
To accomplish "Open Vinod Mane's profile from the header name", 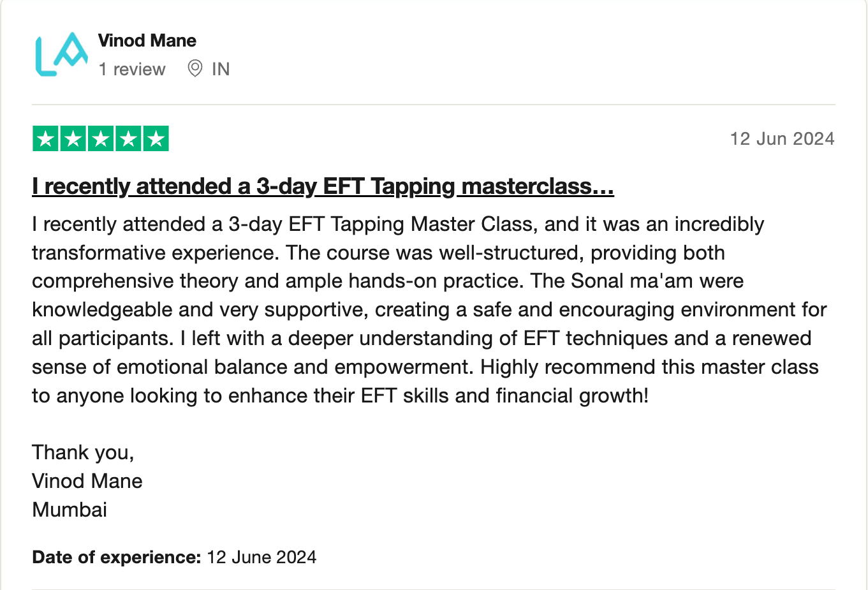I will [147, 41].
